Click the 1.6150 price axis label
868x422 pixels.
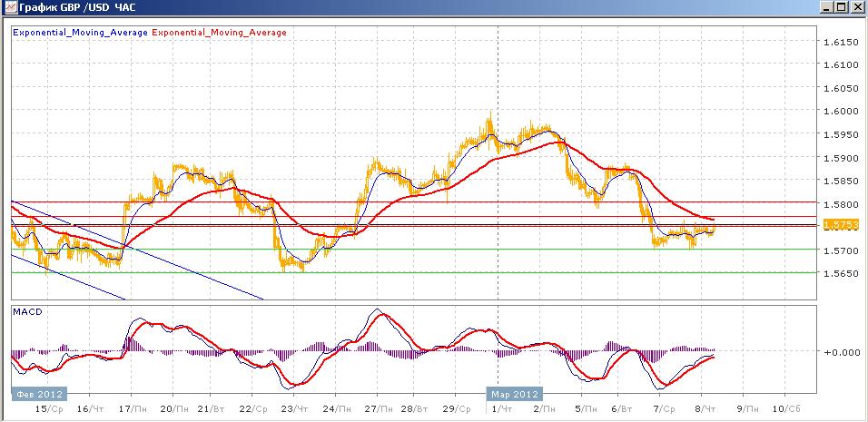click(x=842, y=42)
